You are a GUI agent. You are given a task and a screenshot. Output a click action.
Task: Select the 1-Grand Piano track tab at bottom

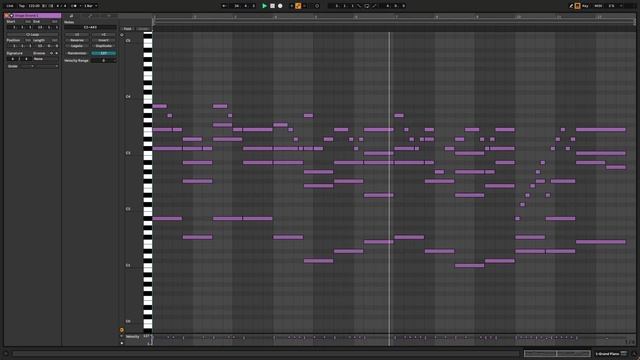tap(611, 353)
